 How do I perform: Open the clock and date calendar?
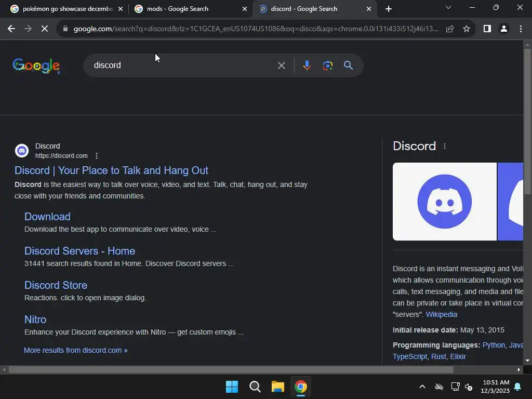tap(495, 387)
